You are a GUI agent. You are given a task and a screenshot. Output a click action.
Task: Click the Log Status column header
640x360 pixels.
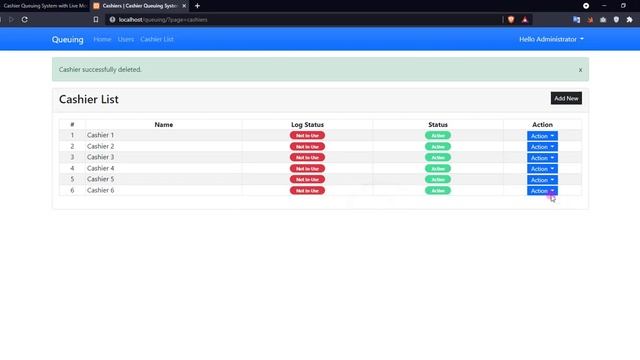[x=307, y=124]
